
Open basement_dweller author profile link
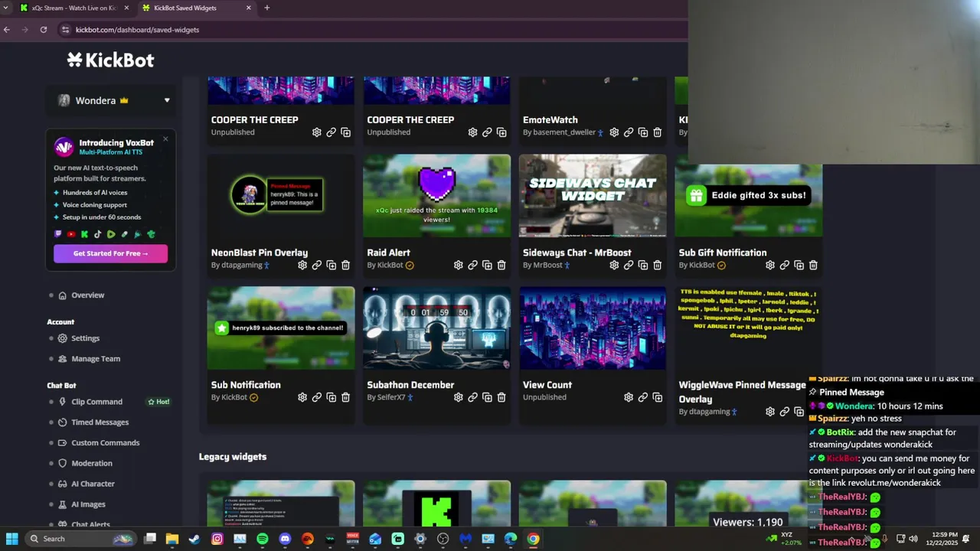[563, 132]
